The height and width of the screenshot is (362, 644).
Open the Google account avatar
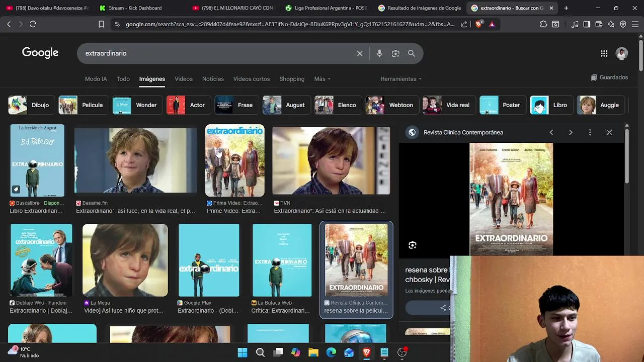622,54
